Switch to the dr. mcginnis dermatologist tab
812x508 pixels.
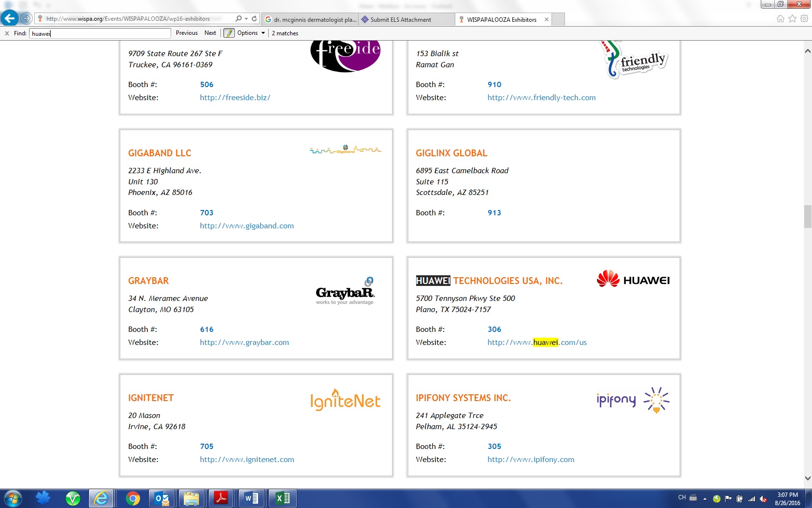pyautogui.click(x=311, y=19)
